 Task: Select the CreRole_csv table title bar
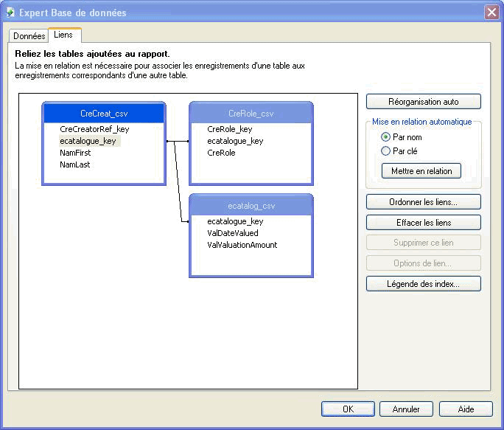(251, 114)
